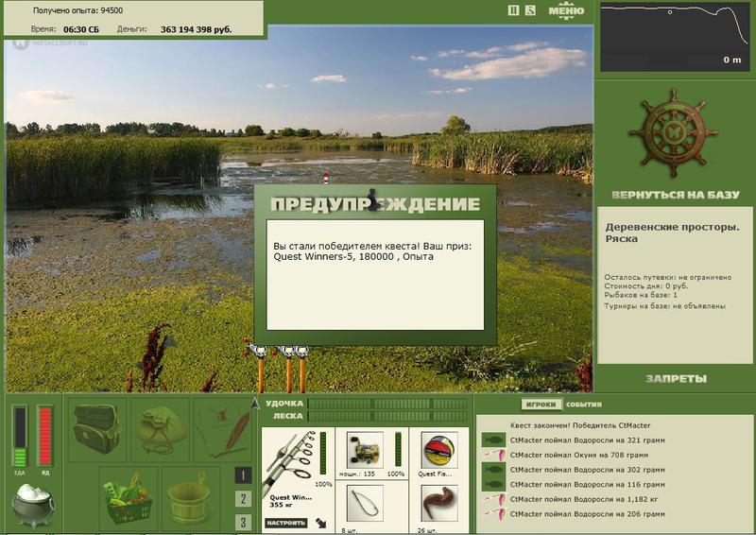This screenshot has height=535, width=756.
Task: Open the lures and float kit icon
Action: point(223,429)
